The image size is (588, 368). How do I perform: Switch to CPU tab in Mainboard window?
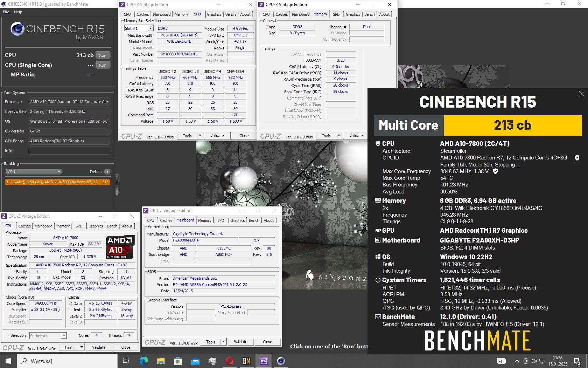150,220
